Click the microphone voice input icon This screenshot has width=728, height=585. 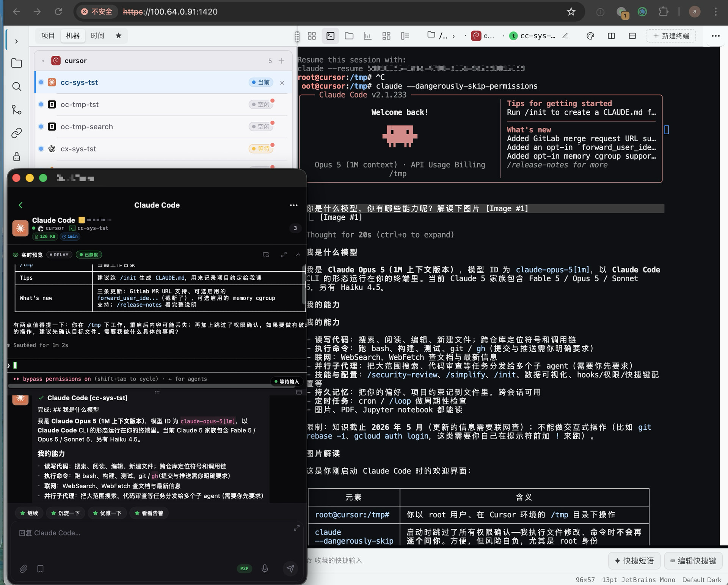click(265, 568)
